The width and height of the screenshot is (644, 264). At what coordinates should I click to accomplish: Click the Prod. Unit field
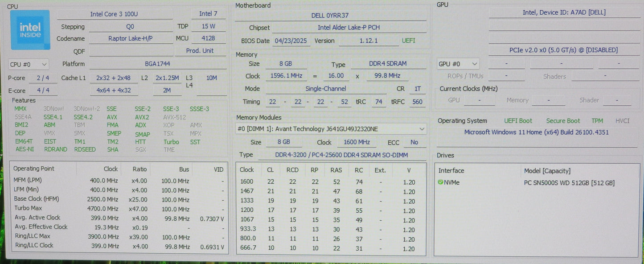(x=200, y=51)
